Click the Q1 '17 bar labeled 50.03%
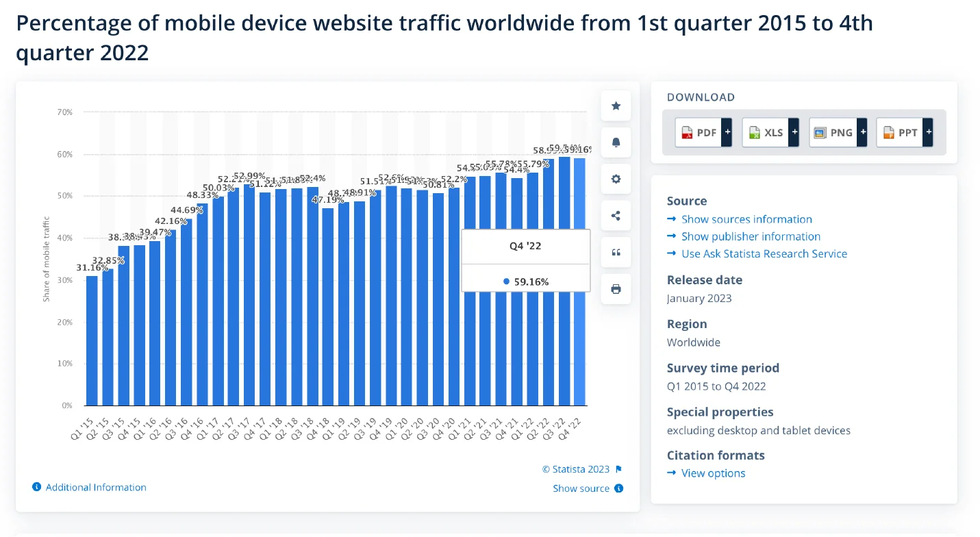The width and height of the screenshot is (980, 537). pyautogui.click(x=218, y=301)
